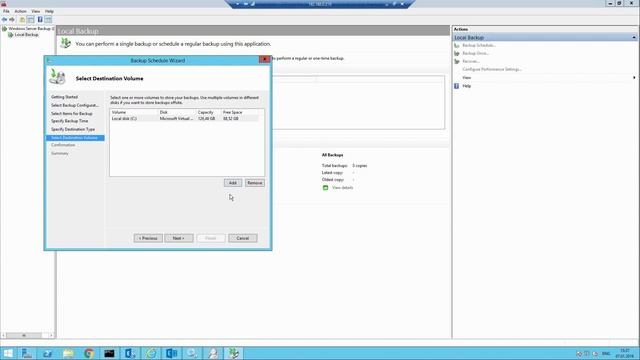Click the Free Space column header

point(240,112)
